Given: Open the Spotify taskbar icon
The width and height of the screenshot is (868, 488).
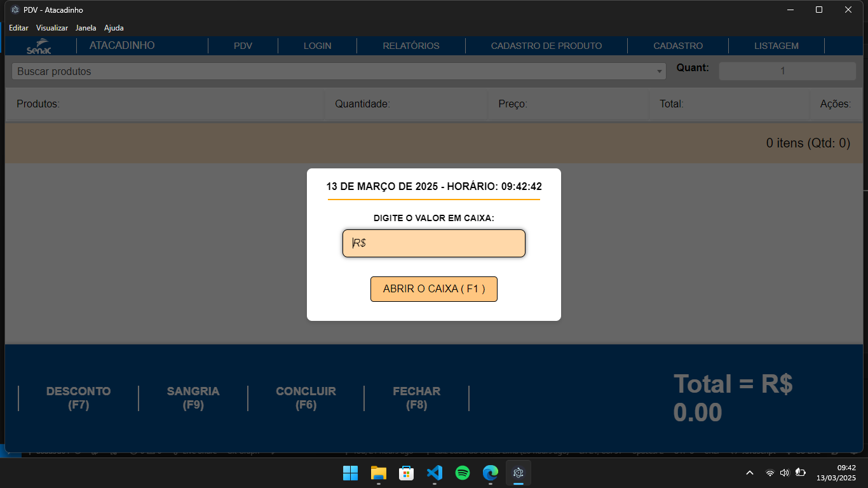Looking at the screenshot, I should click(x=463, y=473).
